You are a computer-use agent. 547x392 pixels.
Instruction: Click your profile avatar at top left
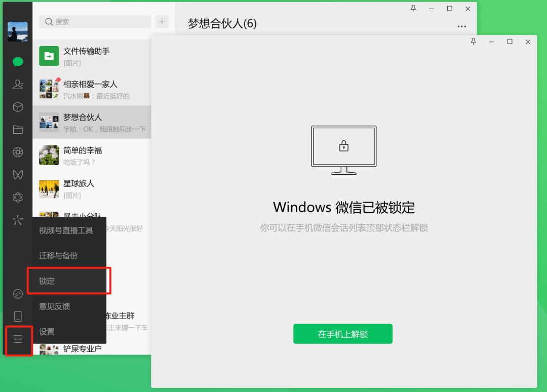coord(18,31)
